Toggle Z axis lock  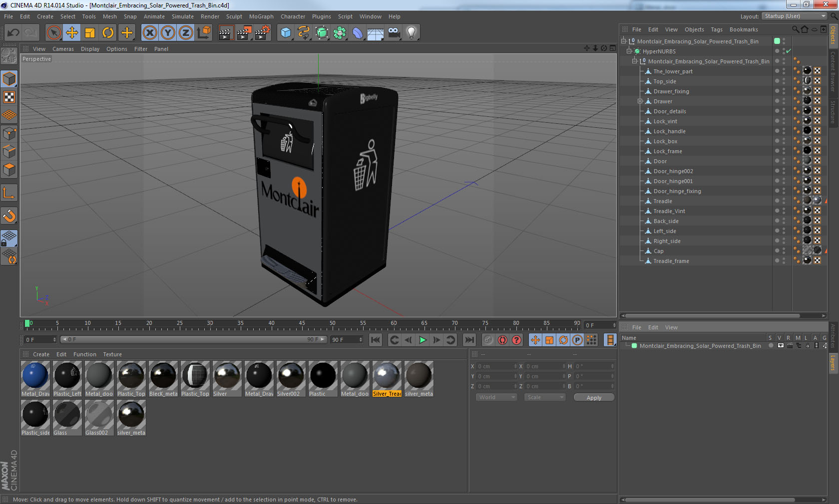point(186,33)
